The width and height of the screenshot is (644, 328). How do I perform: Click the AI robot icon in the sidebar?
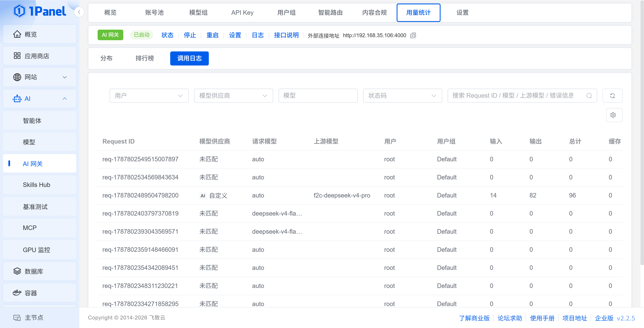point(17,99)
